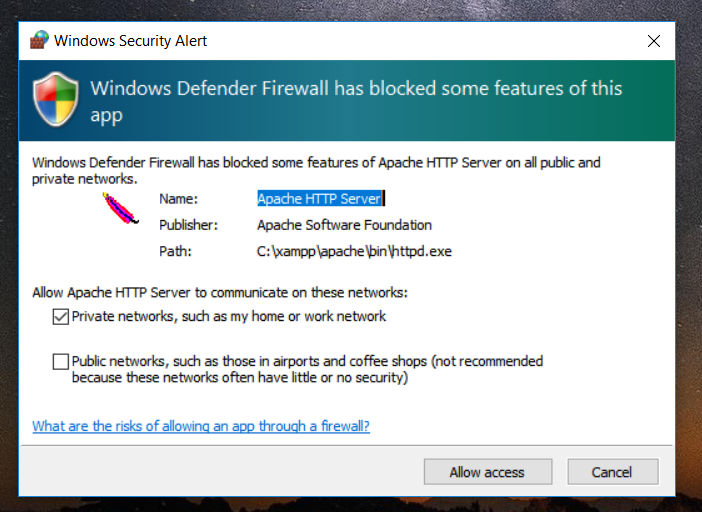Click the Windows Security Alert title text
702x512 pixels.
click(130, 41)
